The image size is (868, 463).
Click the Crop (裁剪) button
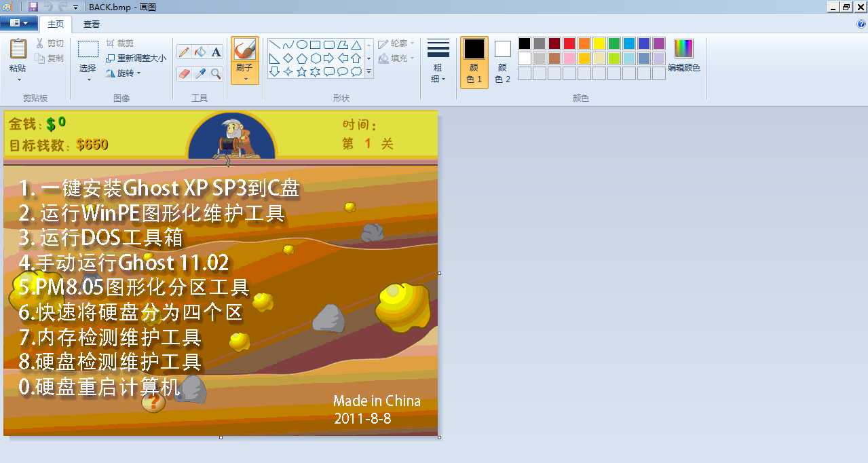point(120,43)
